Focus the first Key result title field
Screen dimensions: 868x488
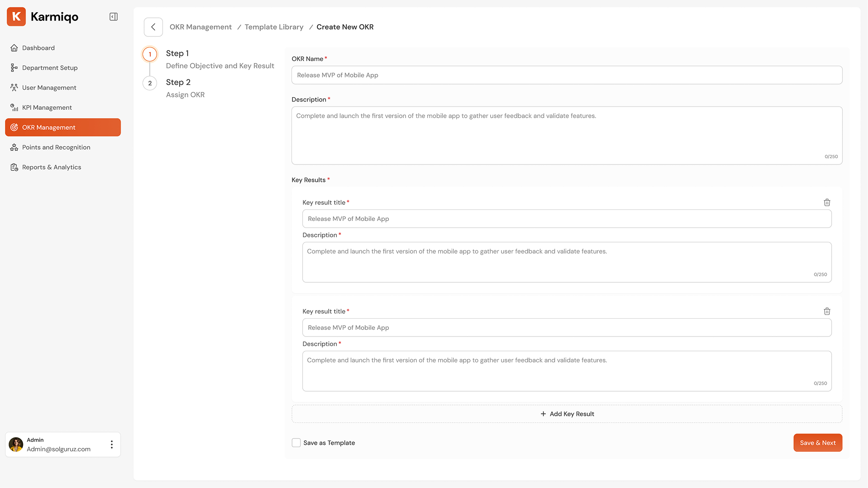(x=567, y=219)
